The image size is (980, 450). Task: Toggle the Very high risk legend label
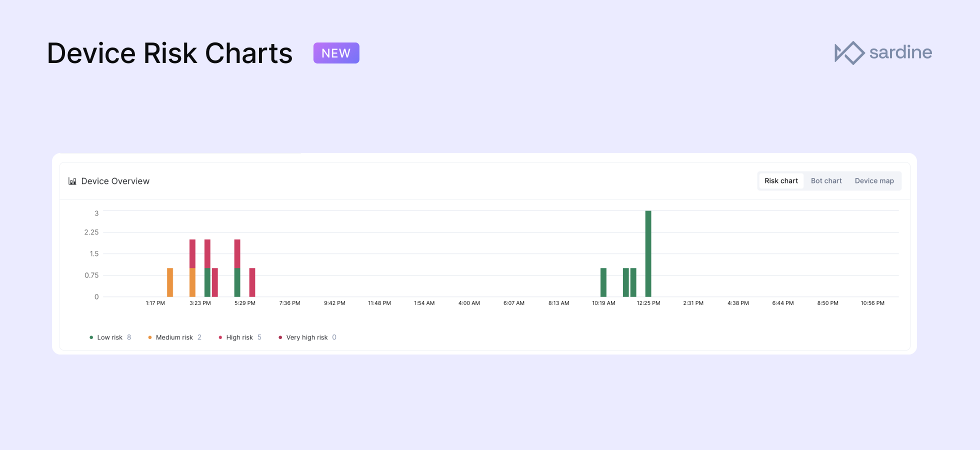[x=307, y=337]
